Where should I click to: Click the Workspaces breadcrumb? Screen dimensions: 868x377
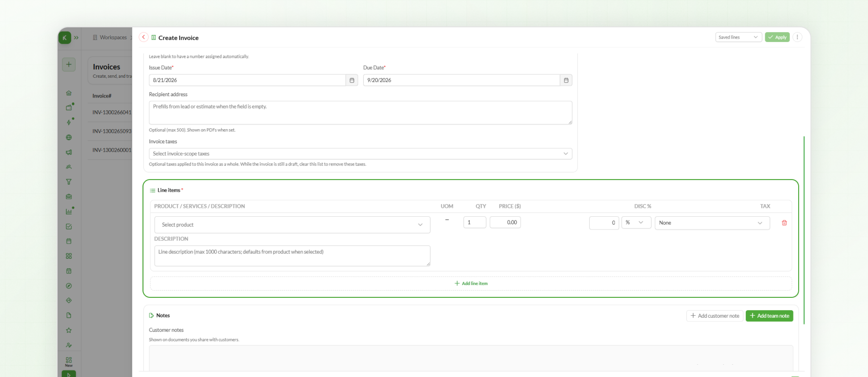tap(113, 37)
